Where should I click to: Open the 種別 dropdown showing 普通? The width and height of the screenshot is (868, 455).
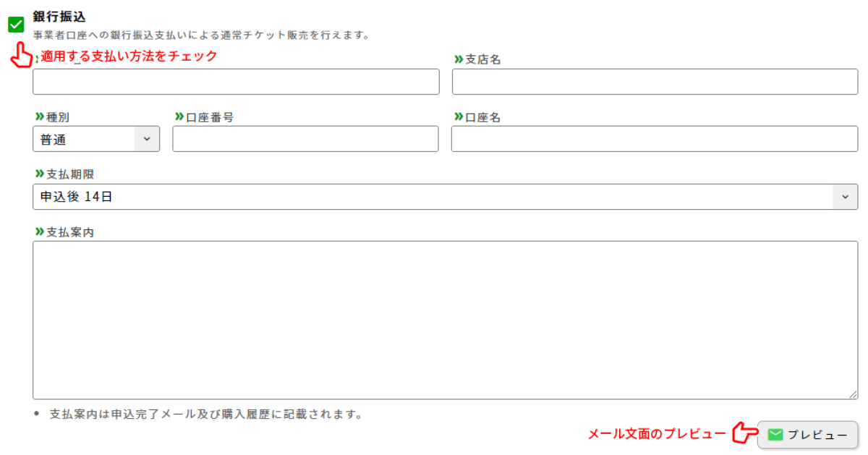coord(96,140)
